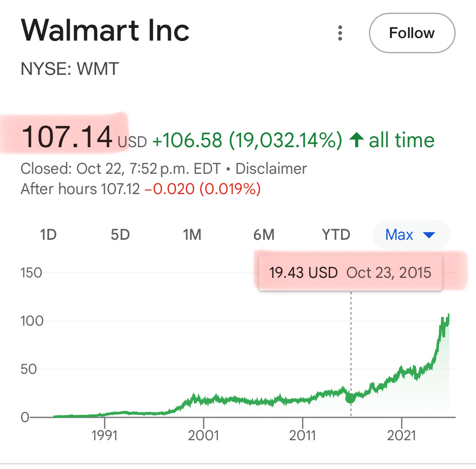
Task: Click the NYSE: WMT ticker text
Action: (70, 69)
